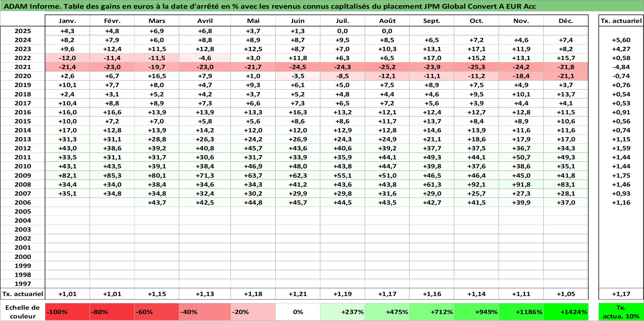
Task: Select the Févr. column header
Action: point(112,21)
